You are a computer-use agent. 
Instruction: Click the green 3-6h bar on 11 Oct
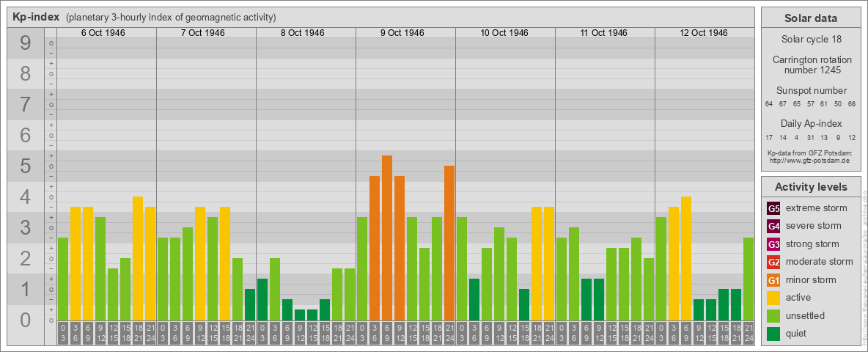point(574,274)
